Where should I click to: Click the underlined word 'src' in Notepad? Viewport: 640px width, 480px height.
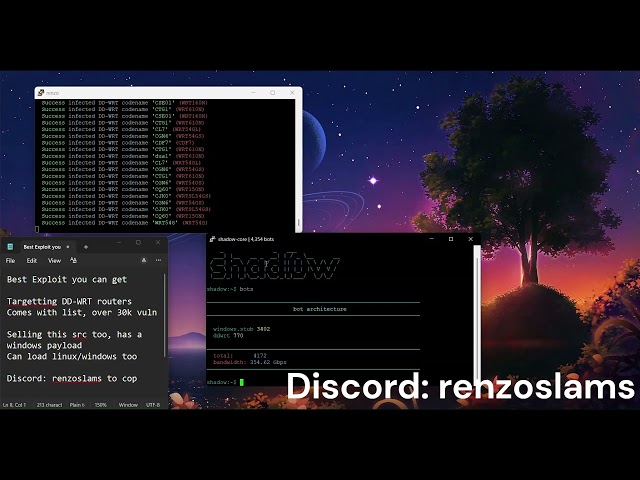pyautogui.click(x=79, y=335)
